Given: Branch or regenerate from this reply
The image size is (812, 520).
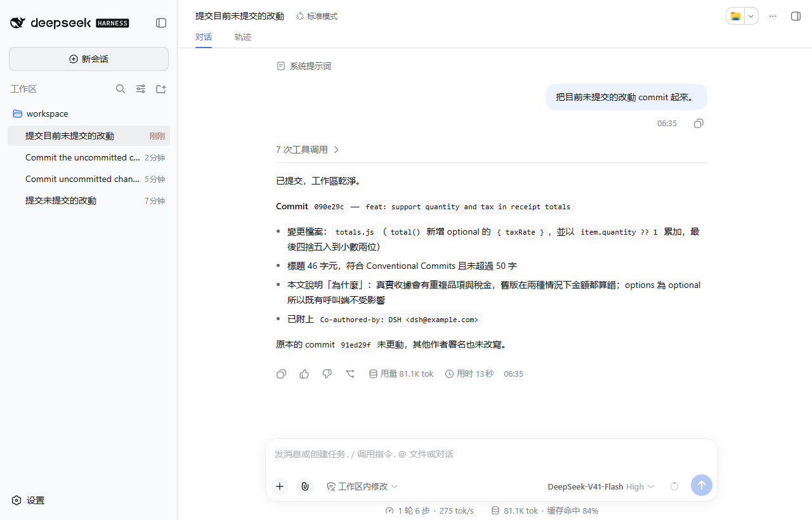Looking at the screenshot, I should click(350, 374).
